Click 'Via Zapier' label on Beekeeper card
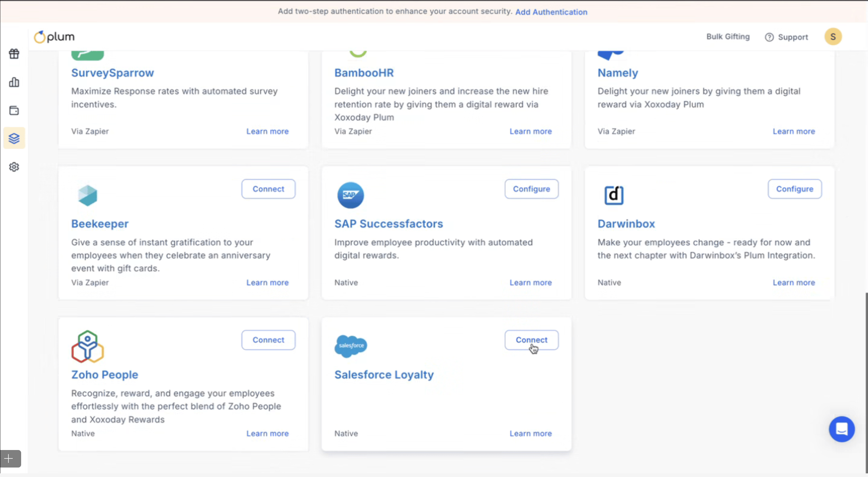This screenshot has height=477, width=868. [90, 283]
